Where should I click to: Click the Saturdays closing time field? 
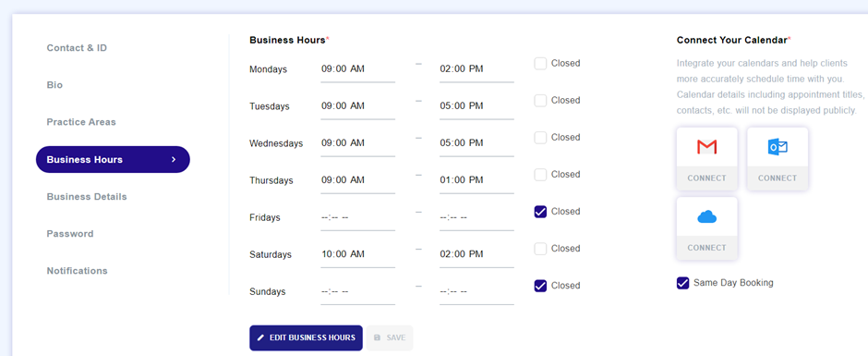476,254
